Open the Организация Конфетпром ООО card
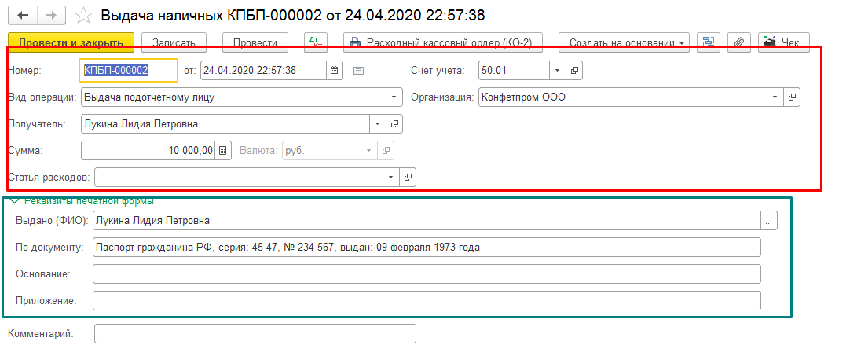The height and width of the screenshot is (363, 868). click(792, 97)
